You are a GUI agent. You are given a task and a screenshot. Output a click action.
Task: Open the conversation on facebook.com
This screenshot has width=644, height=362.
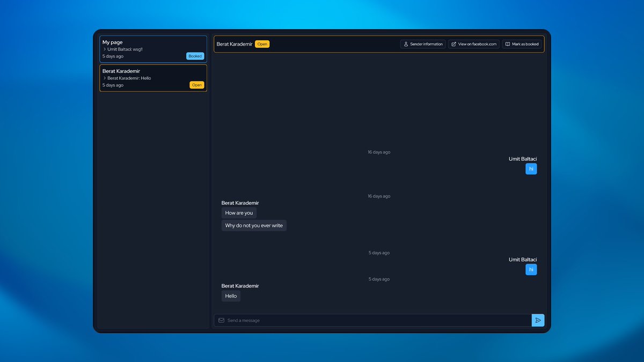[x=473, y=44]
